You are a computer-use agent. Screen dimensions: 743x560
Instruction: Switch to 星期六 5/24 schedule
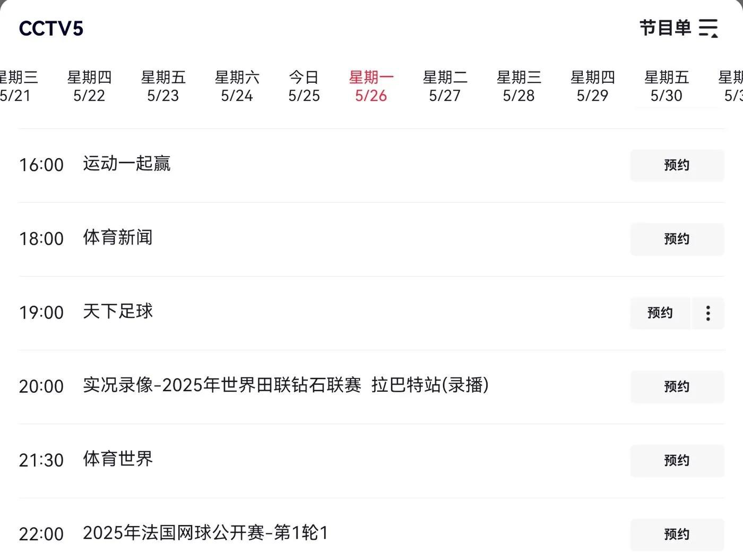[237, 86]
